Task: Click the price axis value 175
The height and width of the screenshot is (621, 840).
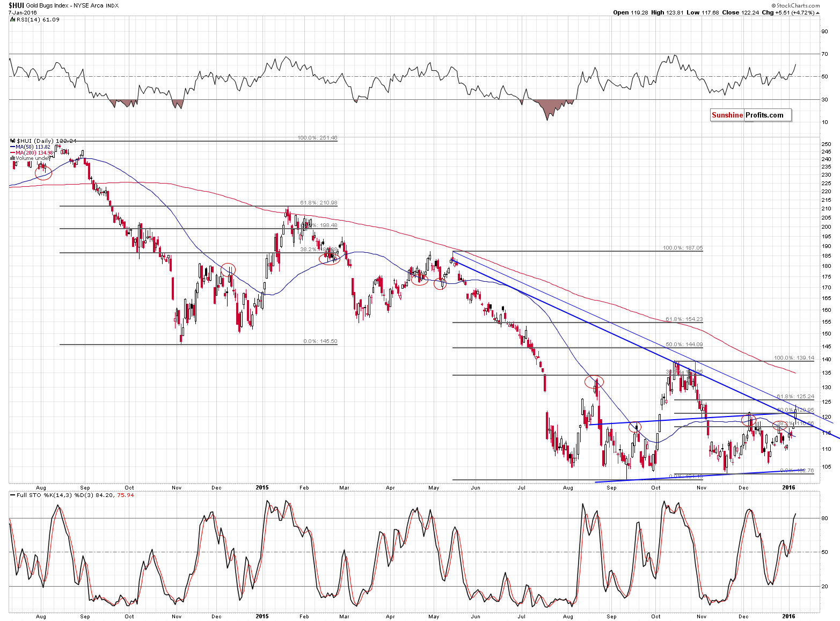Action: [x=826, y=276]
